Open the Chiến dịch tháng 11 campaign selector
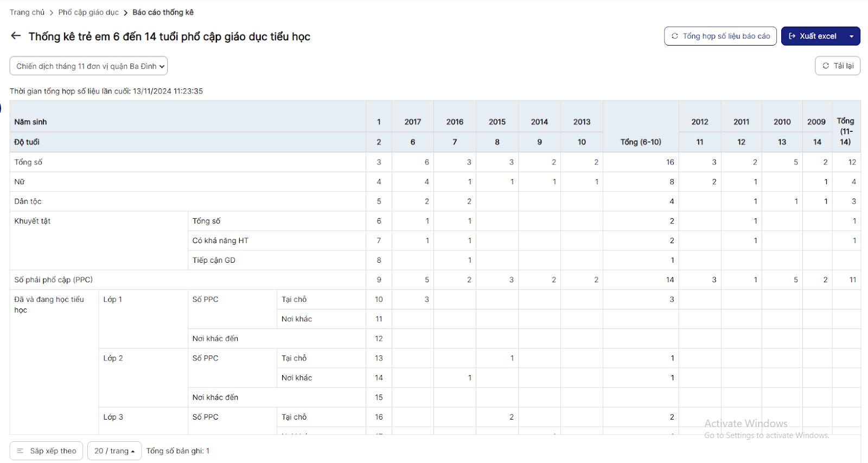This screenshot has width=868, height=463. [88, 66]
